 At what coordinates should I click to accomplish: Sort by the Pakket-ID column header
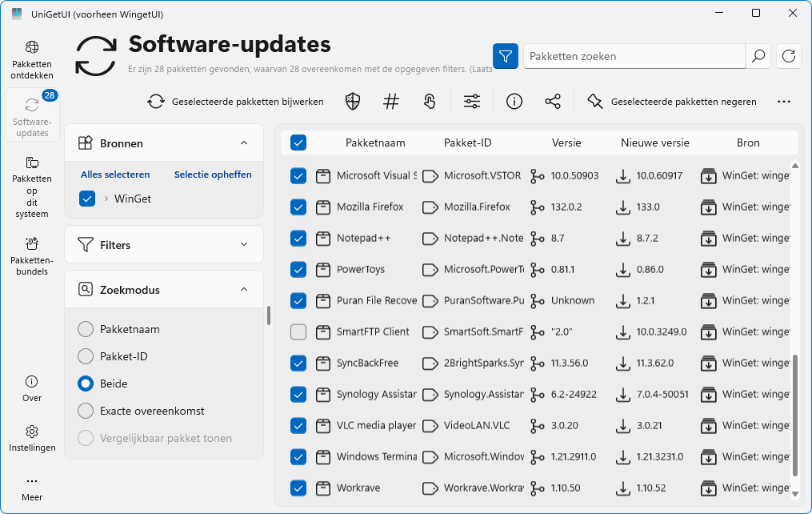click(468, 143)
